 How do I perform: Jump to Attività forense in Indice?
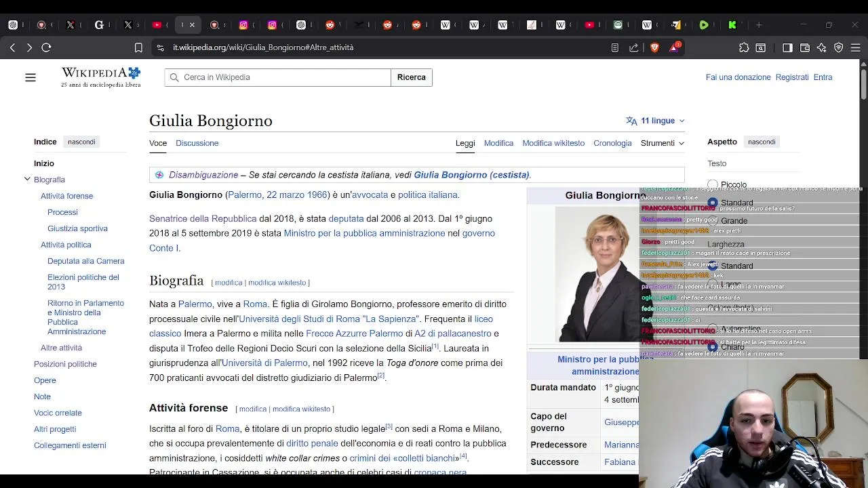point(66,196)
